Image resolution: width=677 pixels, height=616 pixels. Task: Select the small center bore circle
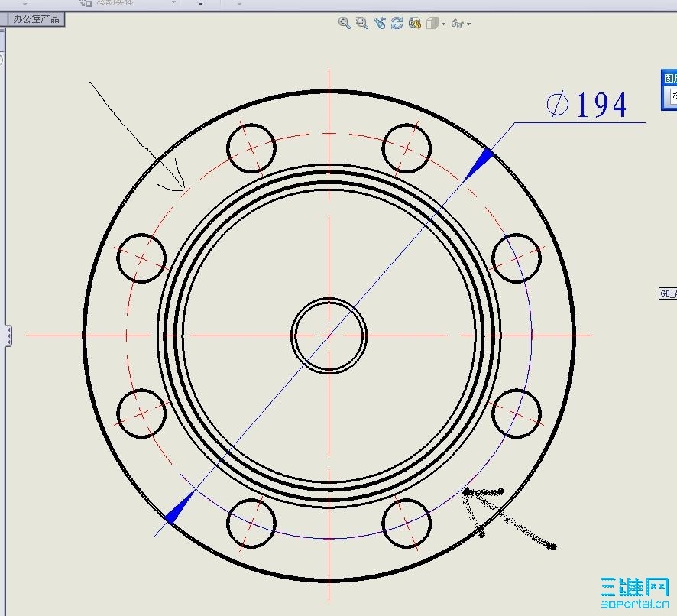(x=329, y=336)
